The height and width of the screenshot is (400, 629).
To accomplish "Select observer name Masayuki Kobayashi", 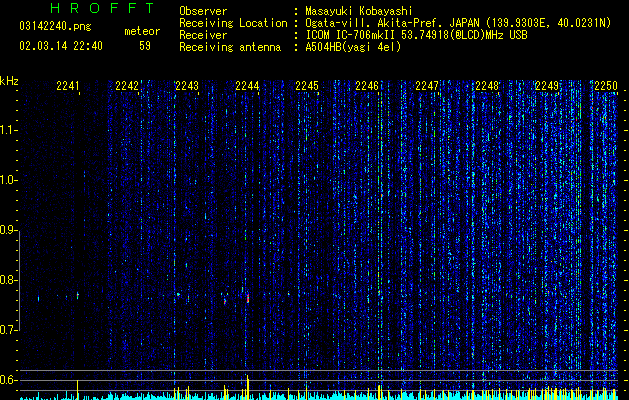I will [x=359, y=11].
